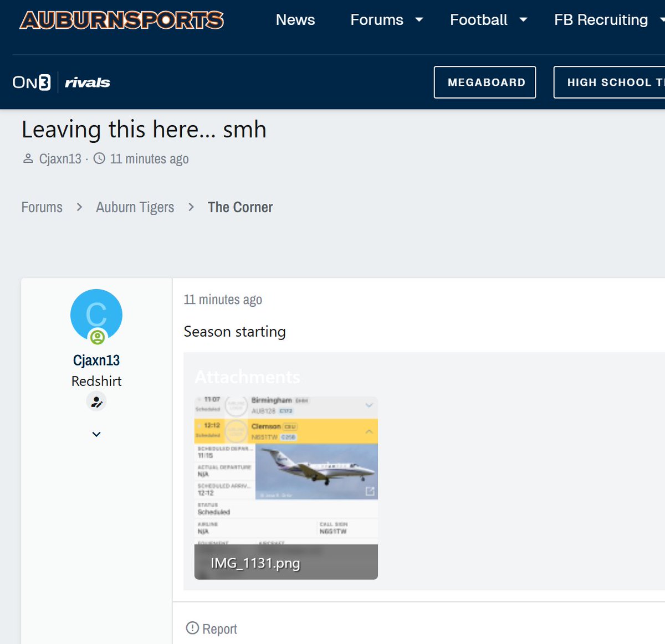Expand the Football dropdown menu
Viewport: 665px width, 644px height.
click(488, 20)
